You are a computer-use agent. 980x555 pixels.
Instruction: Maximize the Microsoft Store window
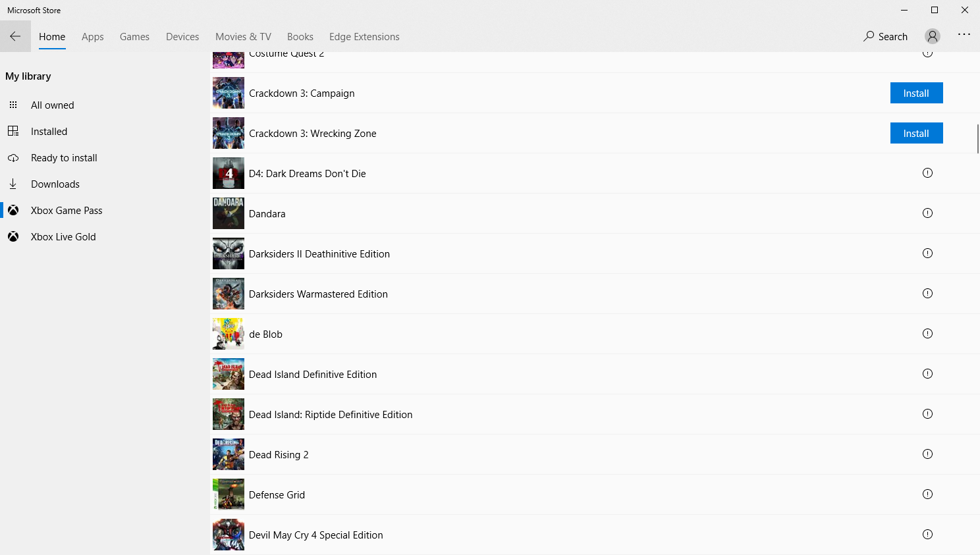tap(935, 10)
